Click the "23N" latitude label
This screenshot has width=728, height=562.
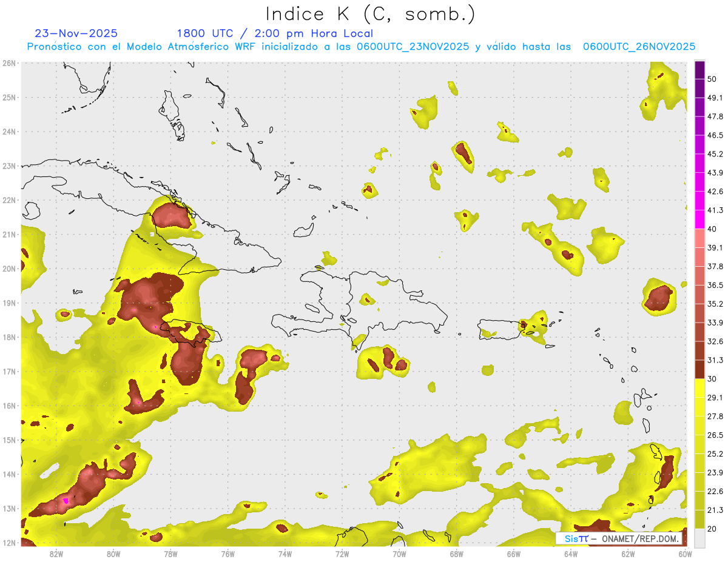coord(9,166)
